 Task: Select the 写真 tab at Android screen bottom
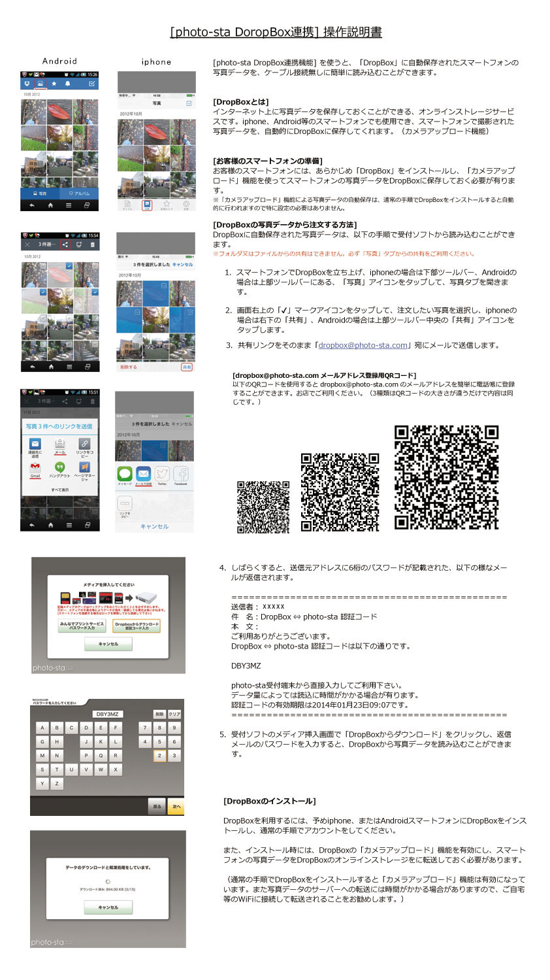coord(40,194)
